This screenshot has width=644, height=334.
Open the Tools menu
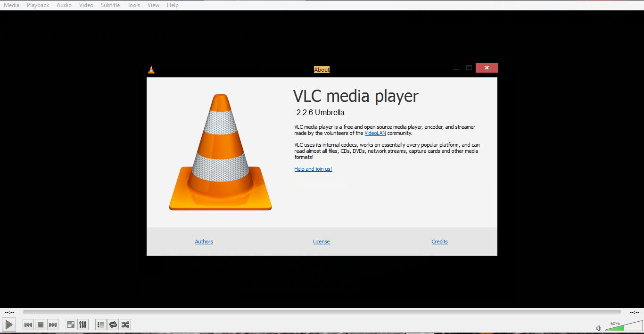pyautogui.click(x=134, y=5)
